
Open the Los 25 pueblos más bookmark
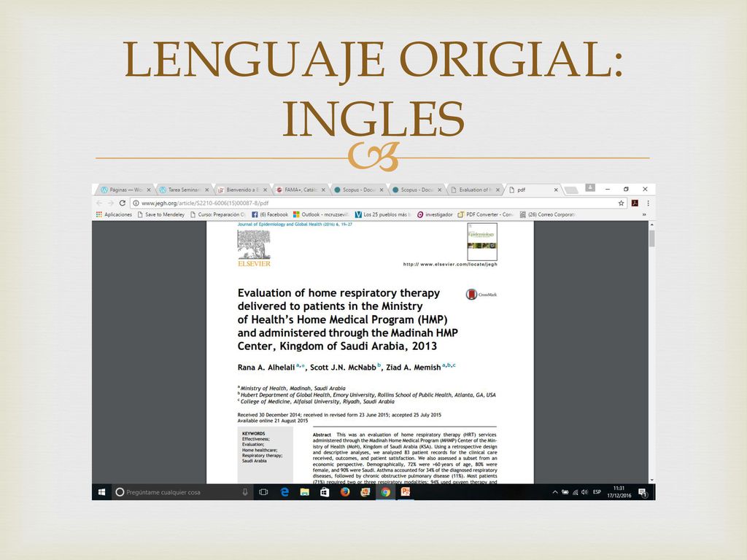pyautogui.click(x=383, y=215)
